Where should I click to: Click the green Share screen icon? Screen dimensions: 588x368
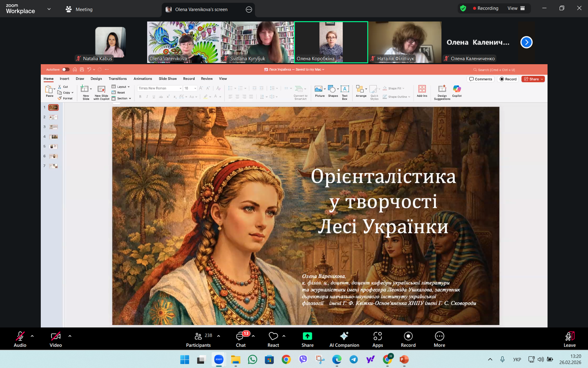pos(307,336)
